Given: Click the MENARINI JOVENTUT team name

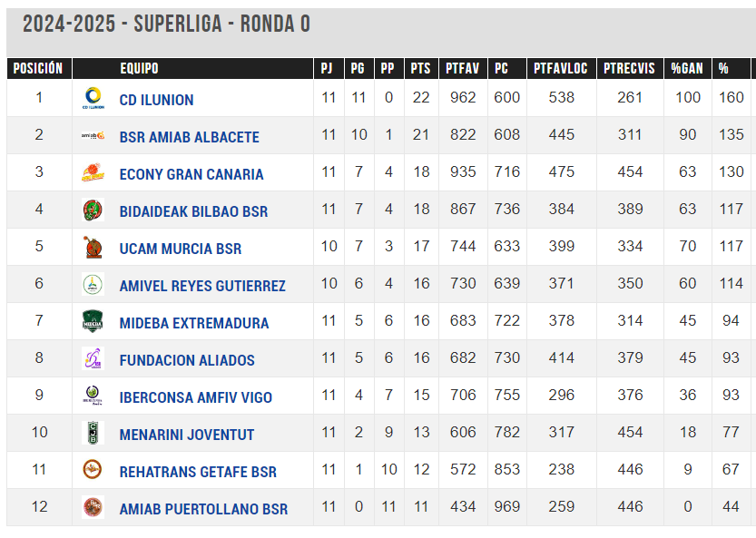Looking at the screenshot, I should (187, 435).
